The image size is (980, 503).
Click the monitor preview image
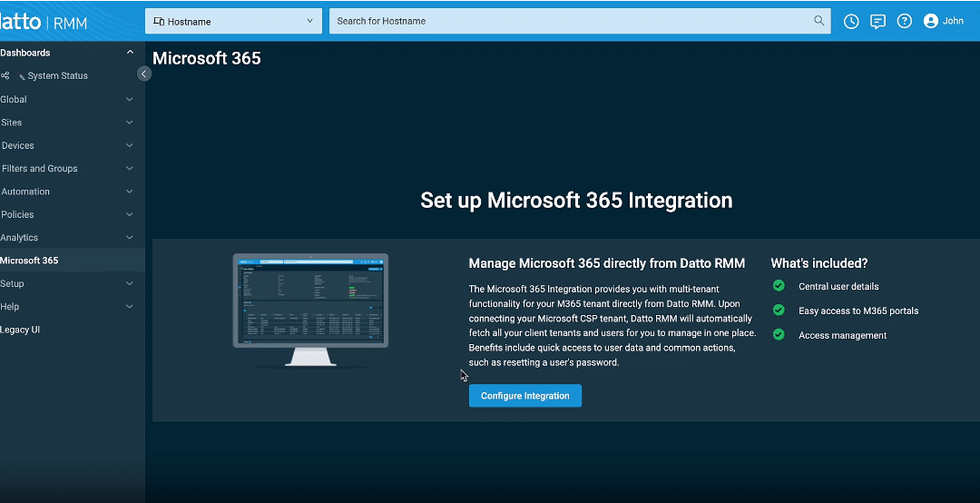[310, 310]
